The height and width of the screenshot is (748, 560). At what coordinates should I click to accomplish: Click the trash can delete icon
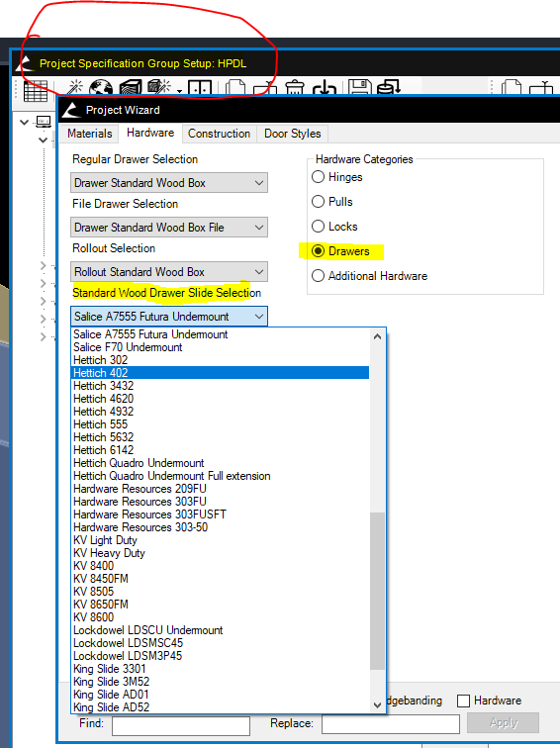click(295, 88)
